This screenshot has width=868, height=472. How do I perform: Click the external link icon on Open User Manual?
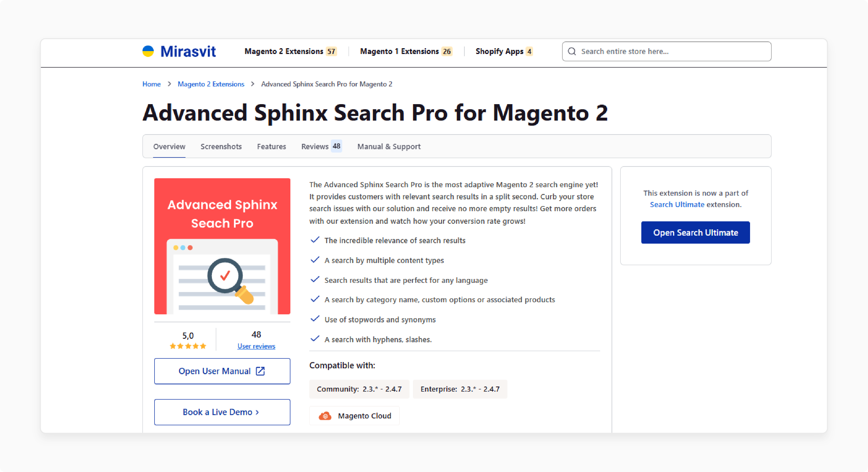(x=260, y=371)
